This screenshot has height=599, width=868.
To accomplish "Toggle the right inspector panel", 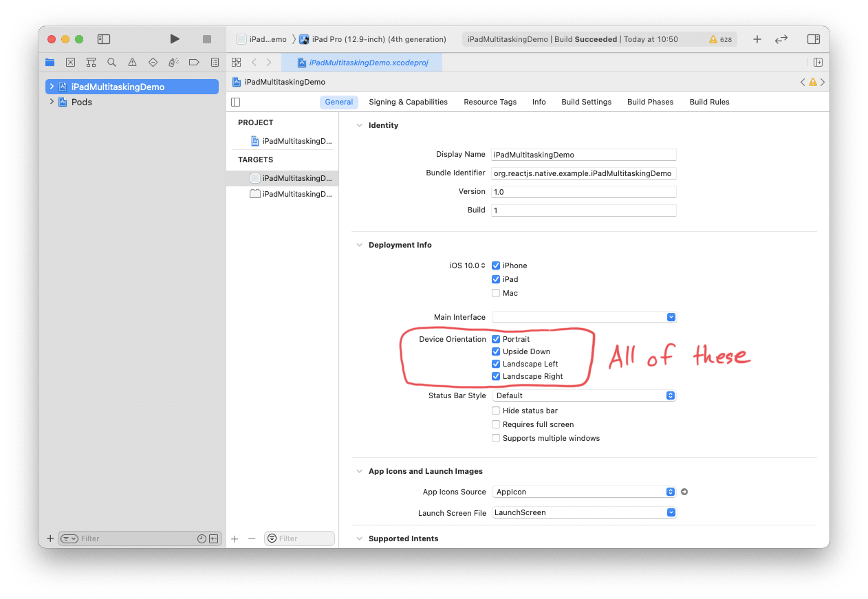I will 814,39.
